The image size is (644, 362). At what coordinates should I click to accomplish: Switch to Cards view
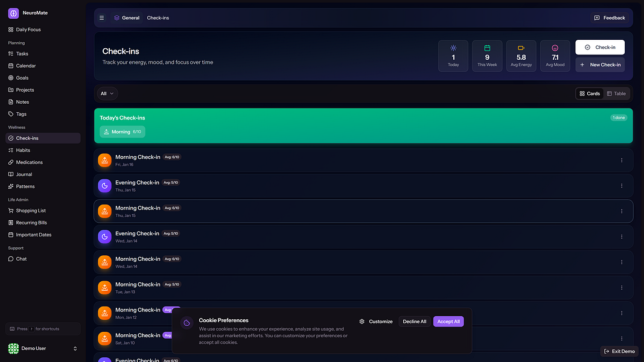[590, 94]
